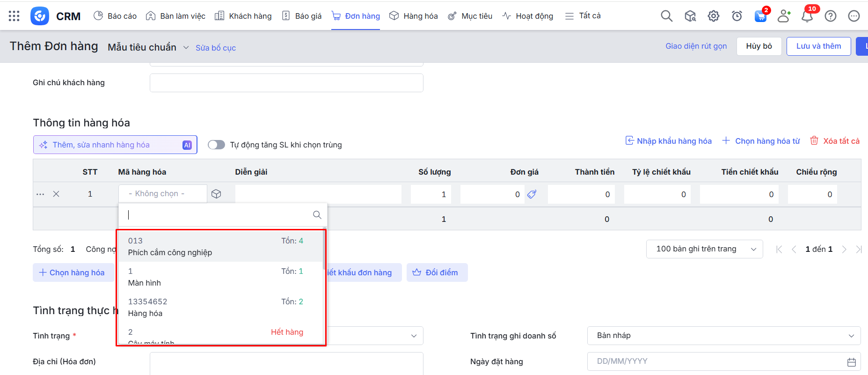Open the notifications bell icon
868x375 pixels.
[807, 16]
